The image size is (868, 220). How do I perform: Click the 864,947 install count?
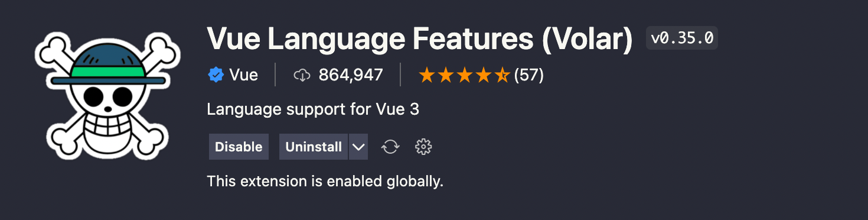[x=351, y=75]
